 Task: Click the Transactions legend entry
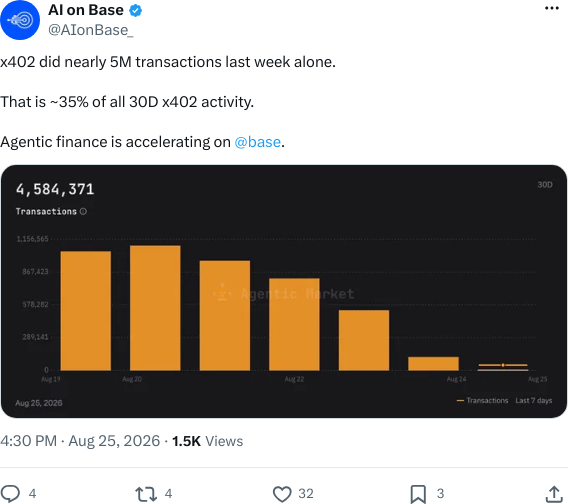[x=483, y=400]
